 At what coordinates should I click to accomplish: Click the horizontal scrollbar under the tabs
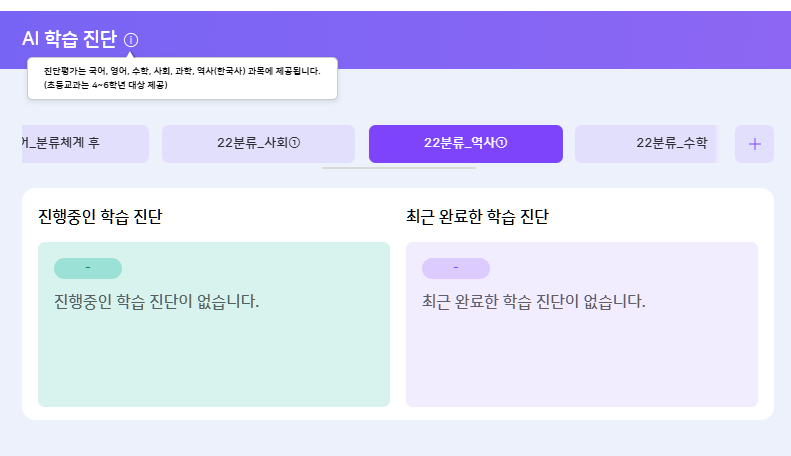point(399,168)
